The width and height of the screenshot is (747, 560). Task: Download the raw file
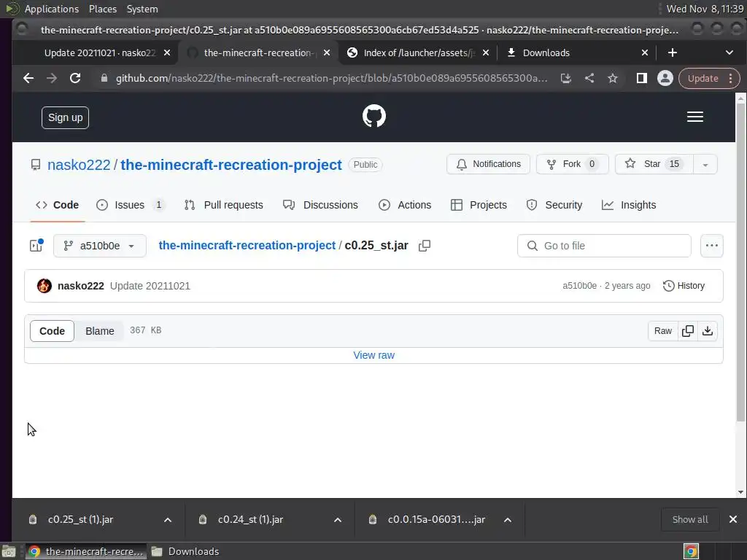point(708,331)
